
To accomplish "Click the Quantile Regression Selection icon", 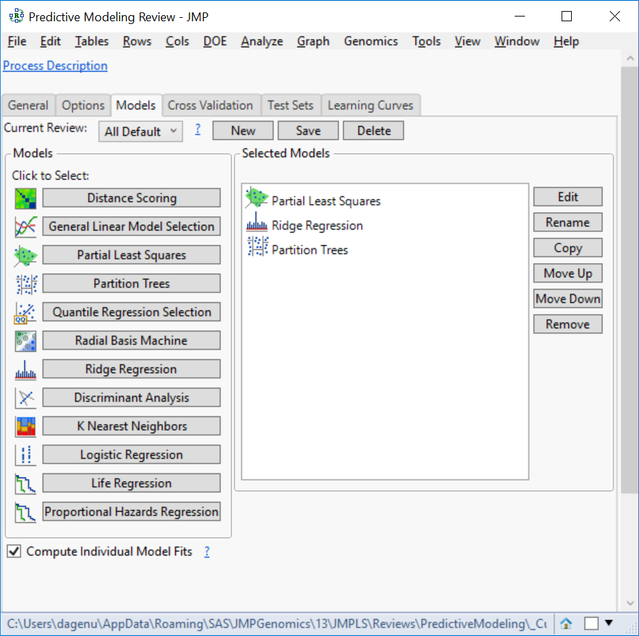I will pos(25,312).
